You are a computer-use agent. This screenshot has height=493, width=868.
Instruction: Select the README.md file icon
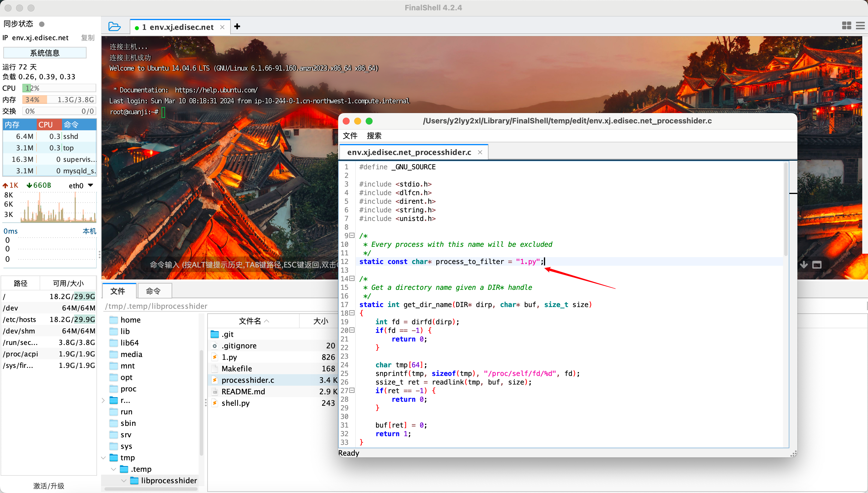(x=215, y=391)
